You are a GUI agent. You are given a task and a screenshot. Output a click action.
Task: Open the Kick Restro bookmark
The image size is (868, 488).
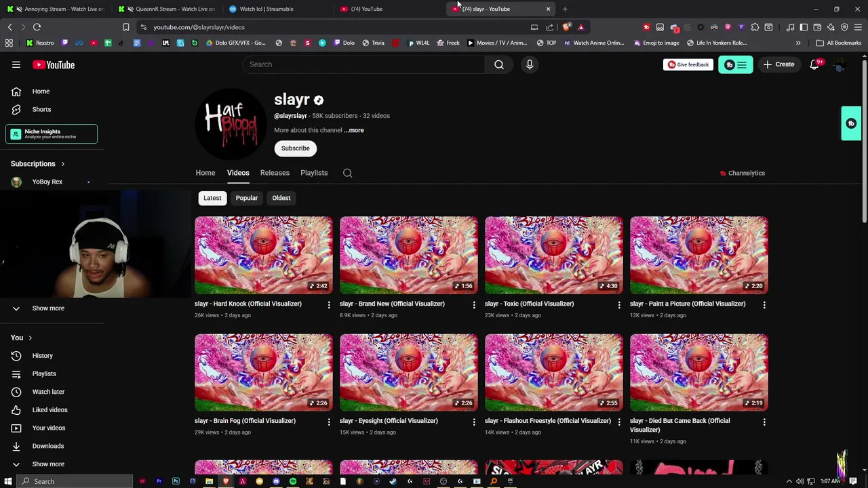coord(40,43)
